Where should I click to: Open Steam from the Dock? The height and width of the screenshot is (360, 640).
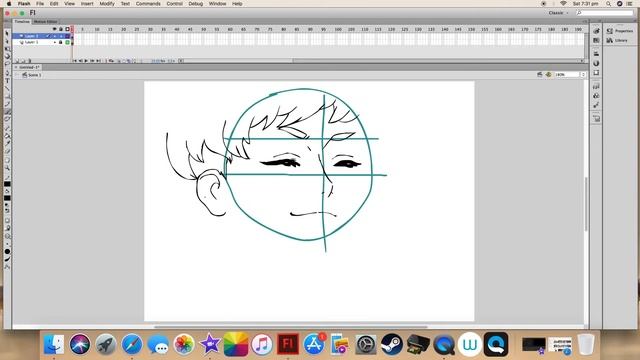tap(391, 344)
